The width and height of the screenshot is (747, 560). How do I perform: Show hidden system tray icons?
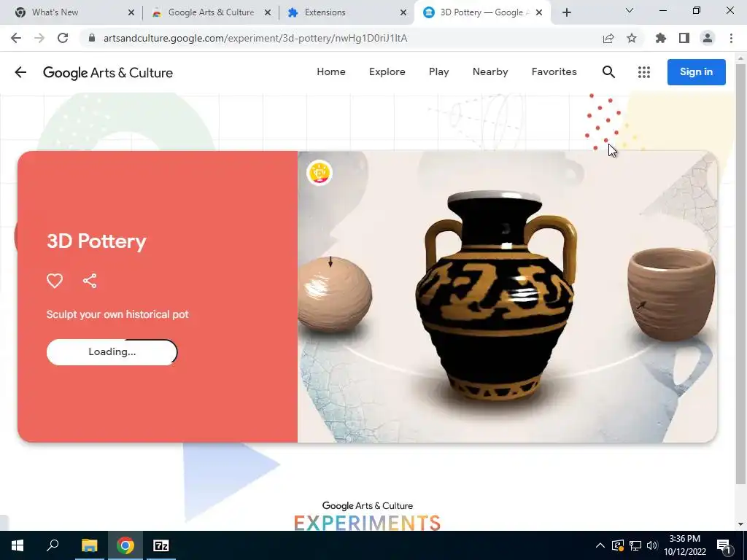(x=600, y=545)
